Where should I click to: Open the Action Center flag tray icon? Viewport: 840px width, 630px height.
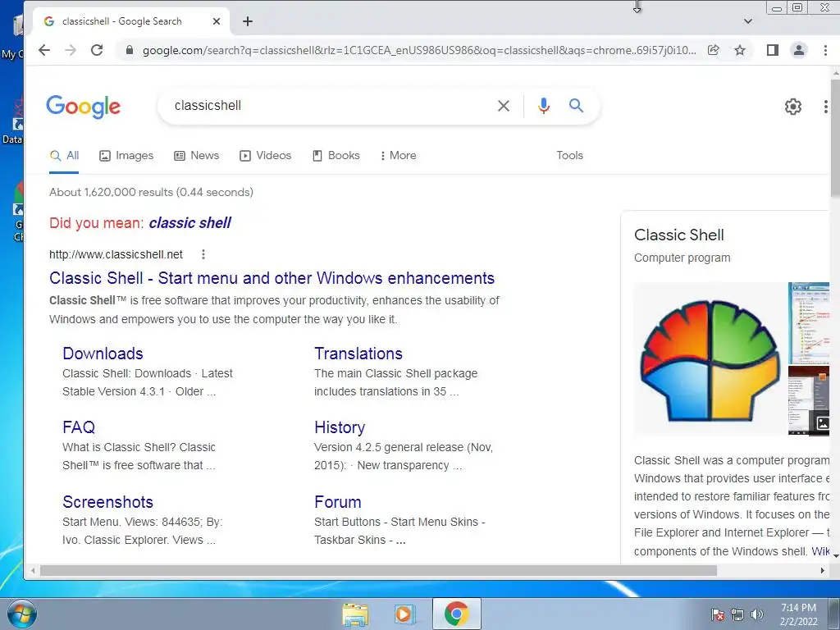coord(718,614)
